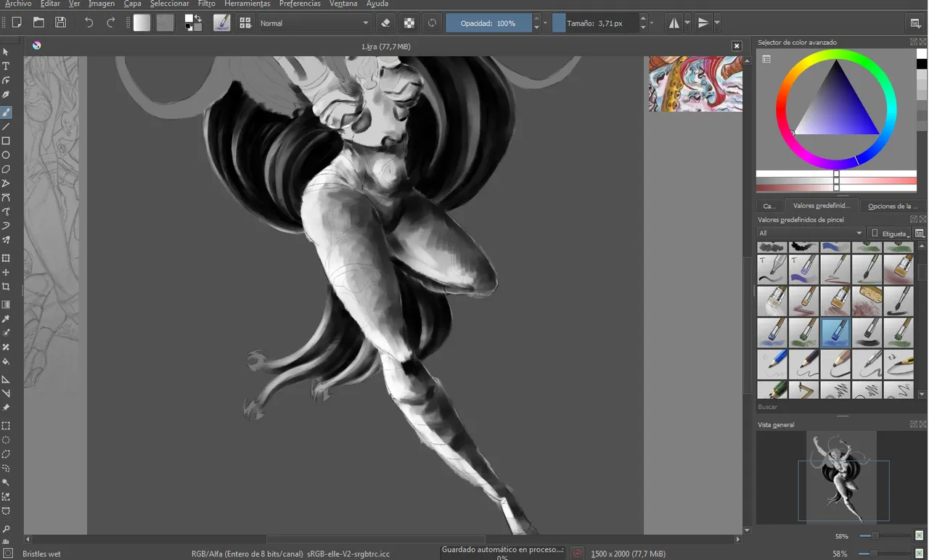Click the reference image thumbnail on canvas
This screenshot has width=929, height=560.
coord(695,84)
